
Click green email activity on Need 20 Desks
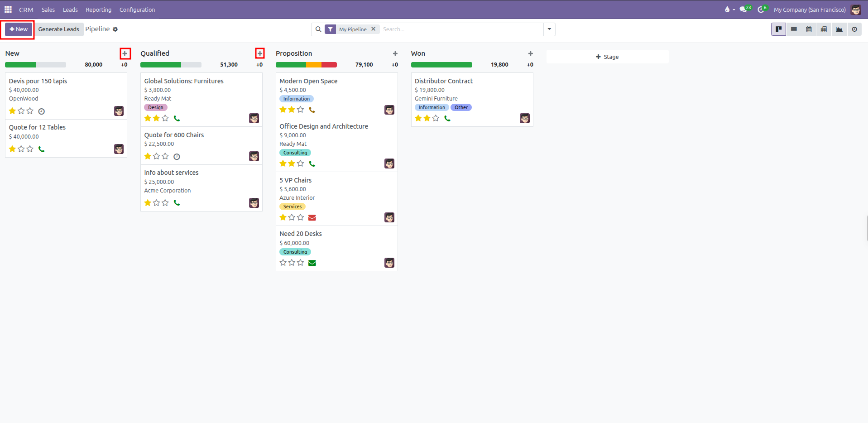coord(312,263)
